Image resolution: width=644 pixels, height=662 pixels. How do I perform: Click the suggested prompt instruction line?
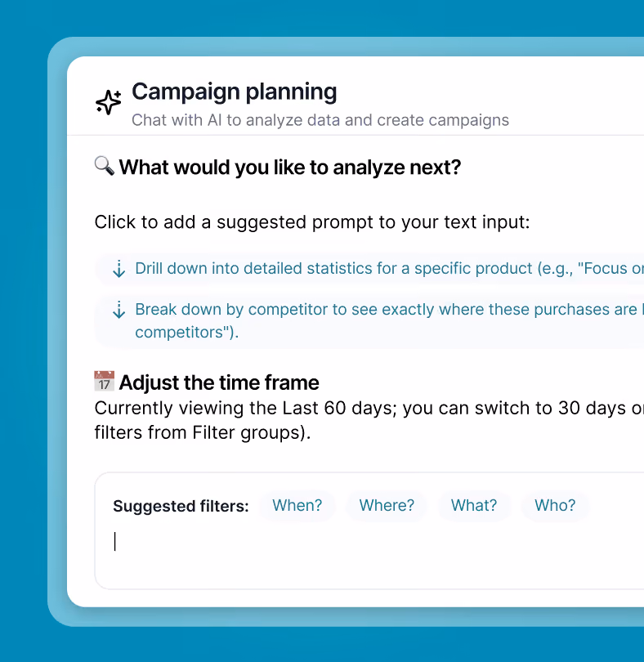click(312, 222)
